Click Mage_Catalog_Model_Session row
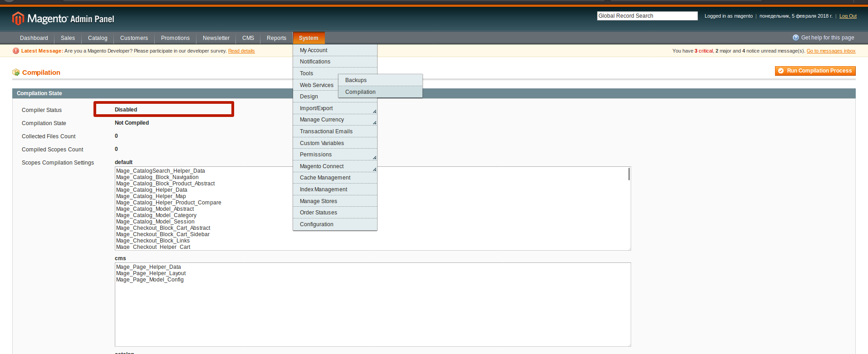Image resolution: width=868 pixels, height=354 pixels. click(155, 222)
